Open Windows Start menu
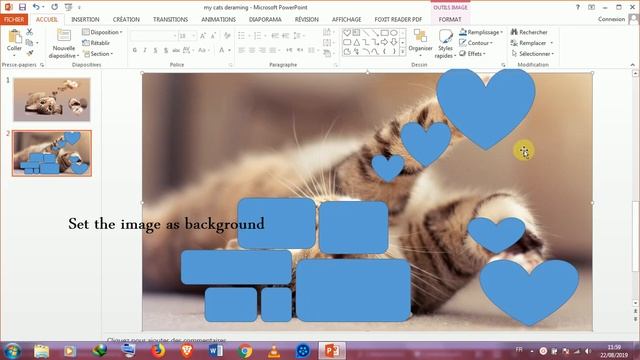Image resolution: width=640 pixels, height=360 pixels. pos(12,351)
